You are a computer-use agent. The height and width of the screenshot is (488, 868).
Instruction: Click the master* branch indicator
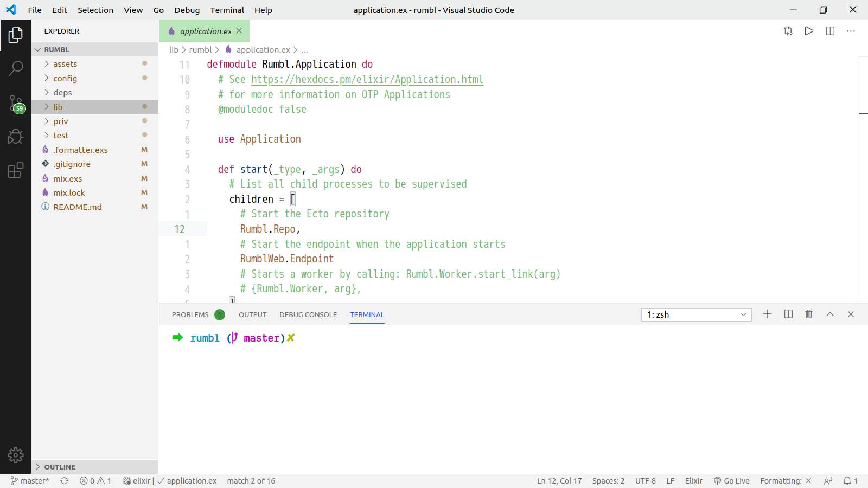coord(30,481)
